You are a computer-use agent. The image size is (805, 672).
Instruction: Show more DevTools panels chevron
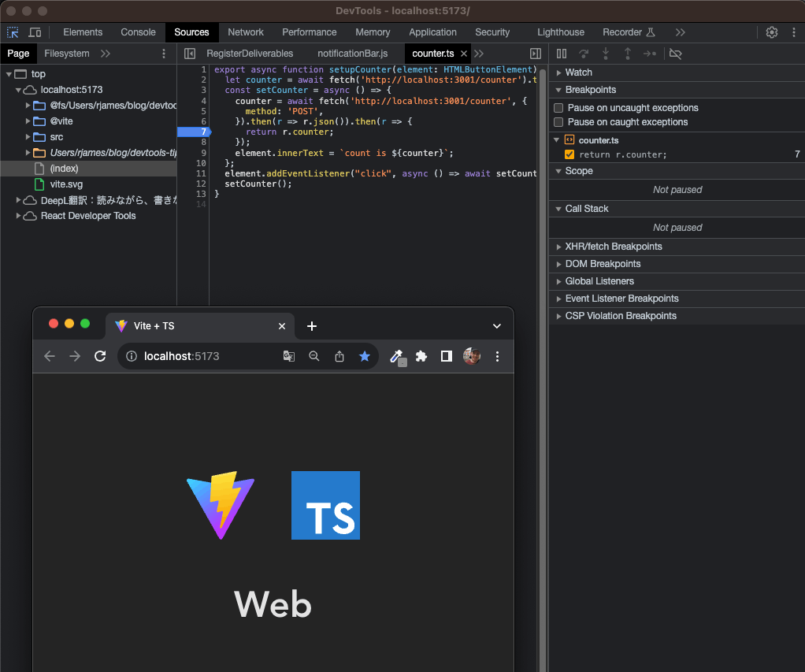point(681,32)
